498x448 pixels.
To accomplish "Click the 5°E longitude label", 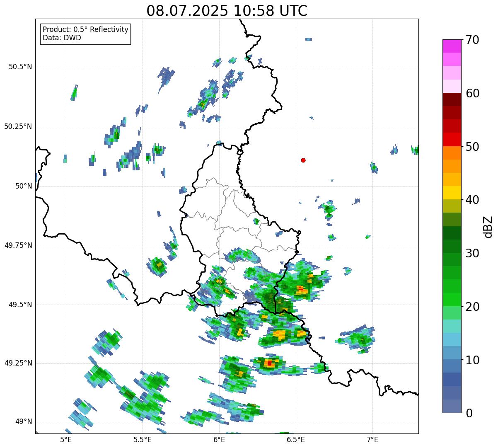I will (x=66, y=439).
